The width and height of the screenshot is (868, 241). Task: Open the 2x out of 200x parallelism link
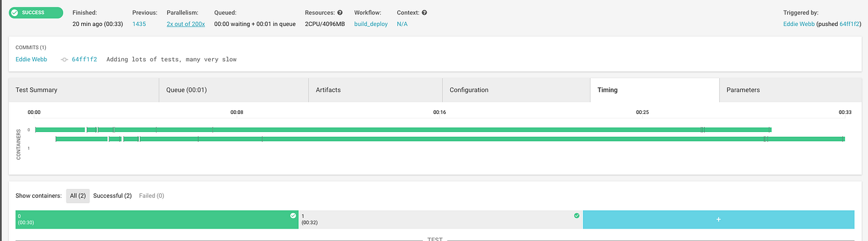pyautogui.click(x=185, y=24)
